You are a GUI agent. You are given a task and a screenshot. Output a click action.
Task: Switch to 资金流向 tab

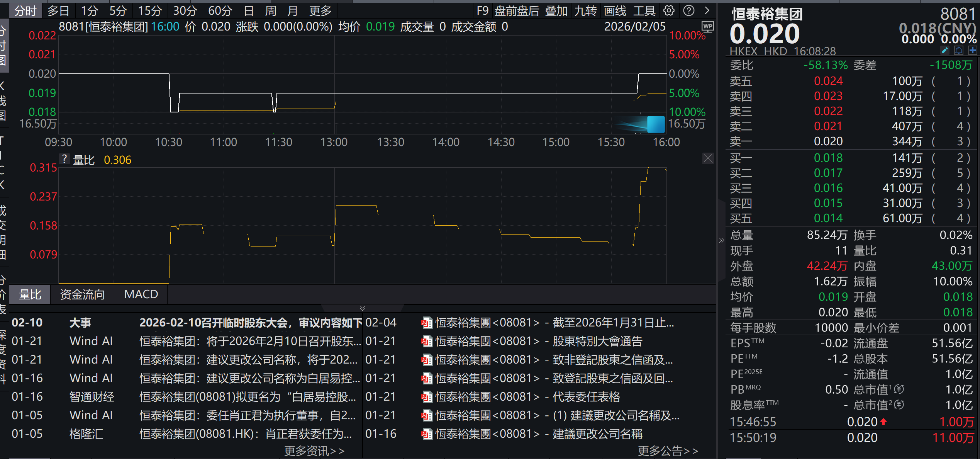point(82,294)
